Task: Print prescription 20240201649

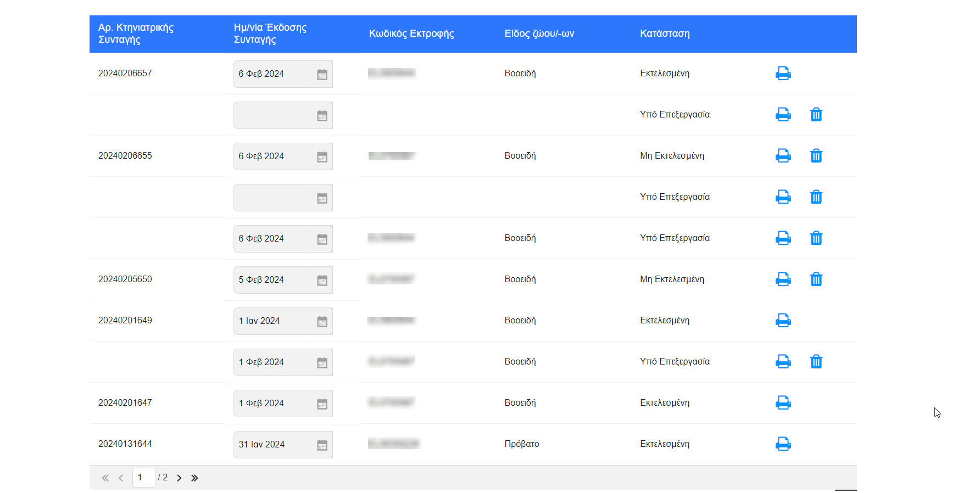Action: (x=783, y=320)
